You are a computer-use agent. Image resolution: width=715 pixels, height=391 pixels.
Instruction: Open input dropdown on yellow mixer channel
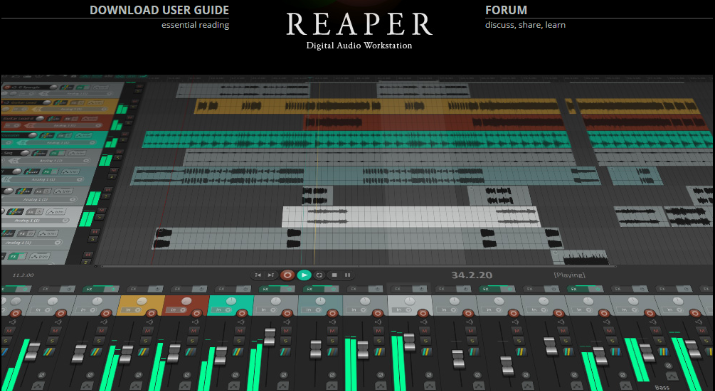pyautogui.click(x=132, y=310)
